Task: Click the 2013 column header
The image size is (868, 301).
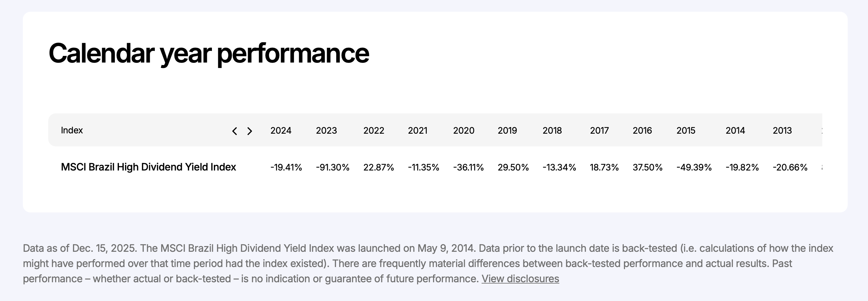Action: [782, 130]
